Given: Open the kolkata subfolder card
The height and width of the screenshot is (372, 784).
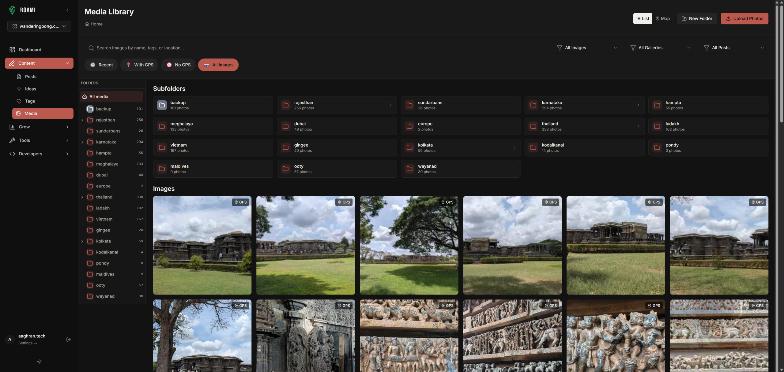Looking at the screenshot, I should coord(461,148).
